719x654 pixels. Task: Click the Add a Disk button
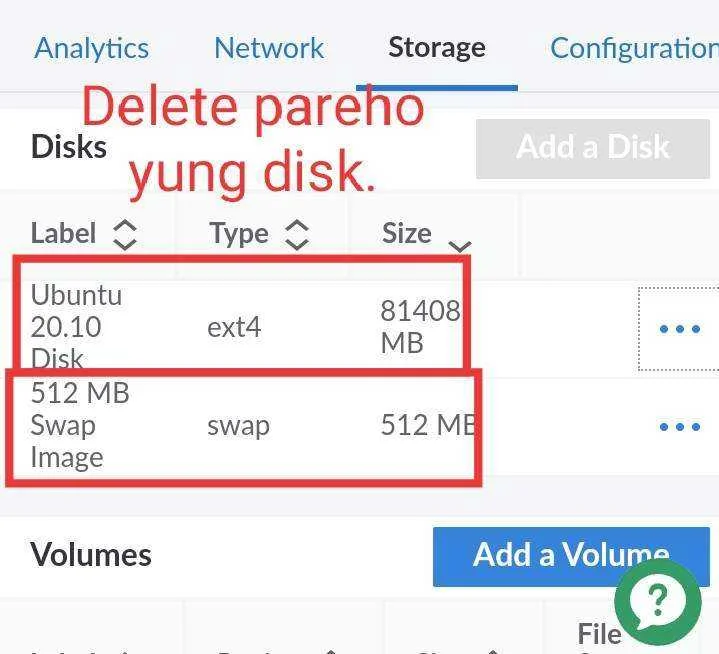593,149
